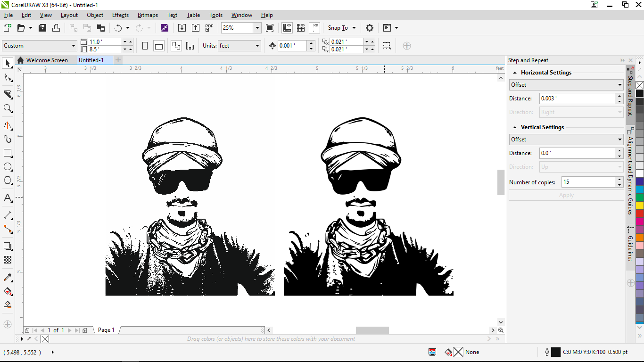
Task: Click the Save icon in toolbar
Action: click(x=42, y=28)
